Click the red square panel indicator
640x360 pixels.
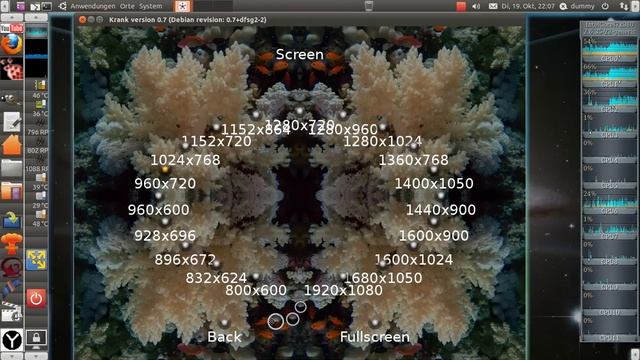(461, 6)
